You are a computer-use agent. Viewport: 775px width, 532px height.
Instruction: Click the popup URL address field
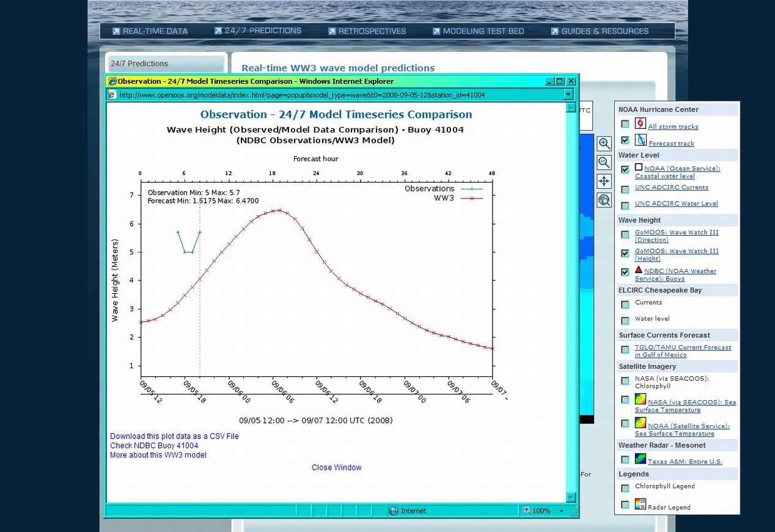pos(340,95)
